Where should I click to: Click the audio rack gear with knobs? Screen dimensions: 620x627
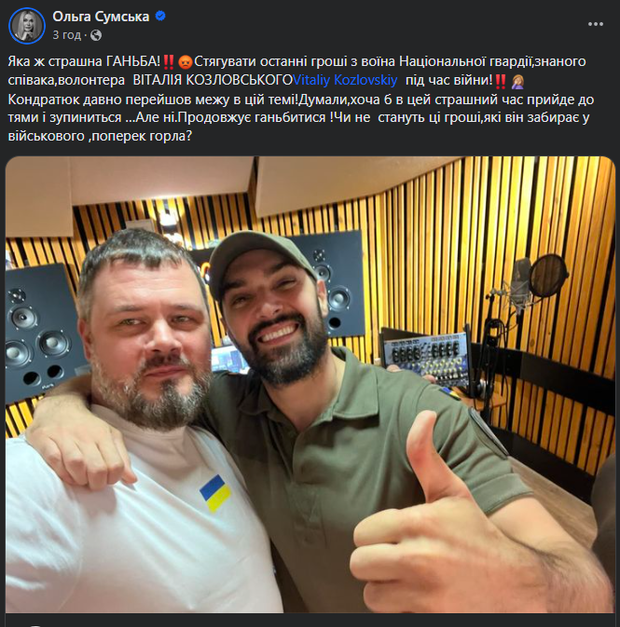coord(425,357)
